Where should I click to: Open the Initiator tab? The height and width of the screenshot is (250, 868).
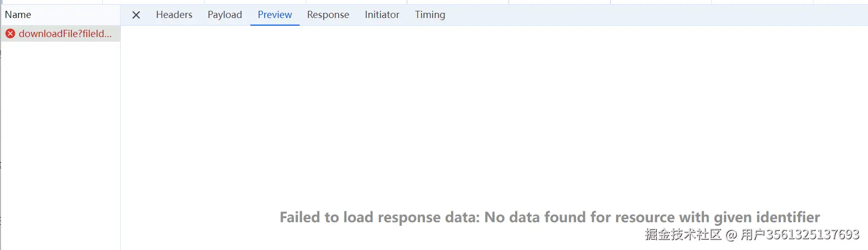click(382, 15)
